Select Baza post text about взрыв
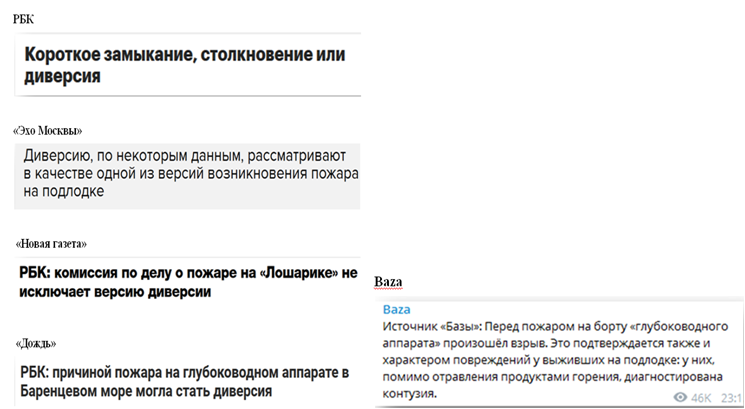The height and width of the screenshot is (409, 745). pos(555,360)
